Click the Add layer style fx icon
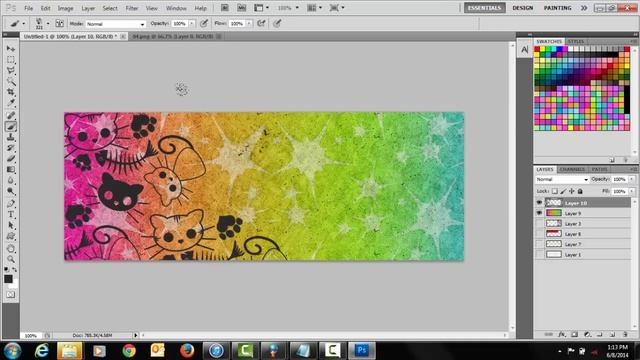The width and height of the screenshot is (640, 360). 562,334
